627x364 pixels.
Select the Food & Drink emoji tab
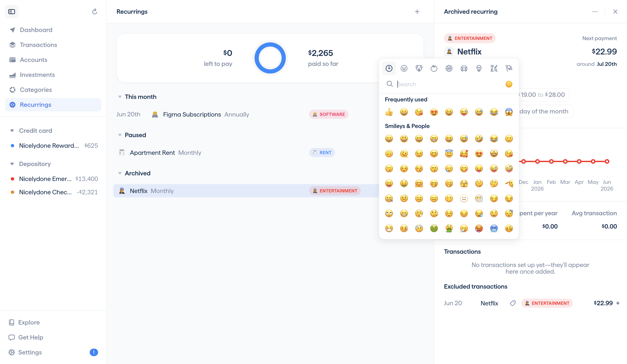point(434,68)
